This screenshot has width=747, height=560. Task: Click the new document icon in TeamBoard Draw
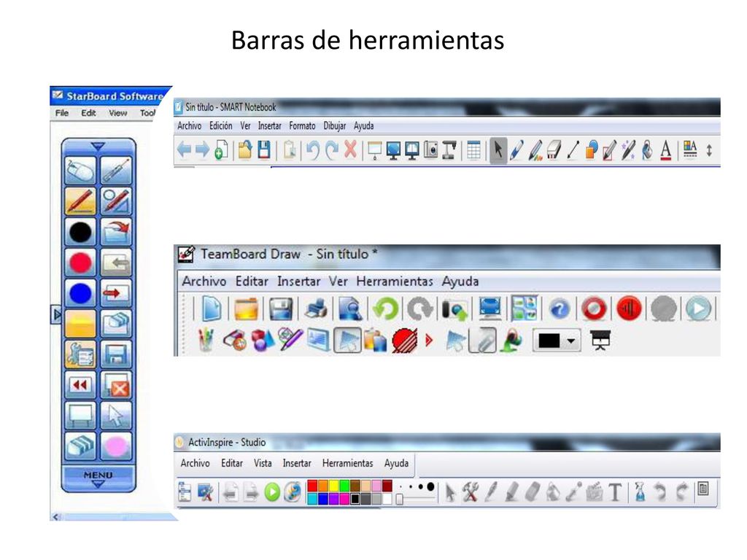(x=212, y=308)
